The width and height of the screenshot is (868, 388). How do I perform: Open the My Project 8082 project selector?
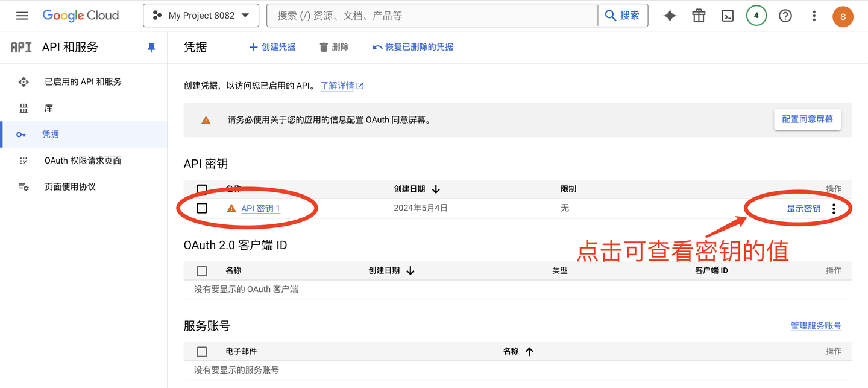[x=201, y=16]
